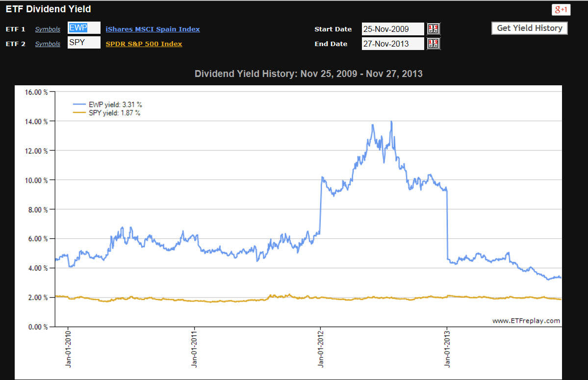This screenshot has width=588, height=380.
Task: Click the Dividend Yield History chart title
Action: coord(308,74)
